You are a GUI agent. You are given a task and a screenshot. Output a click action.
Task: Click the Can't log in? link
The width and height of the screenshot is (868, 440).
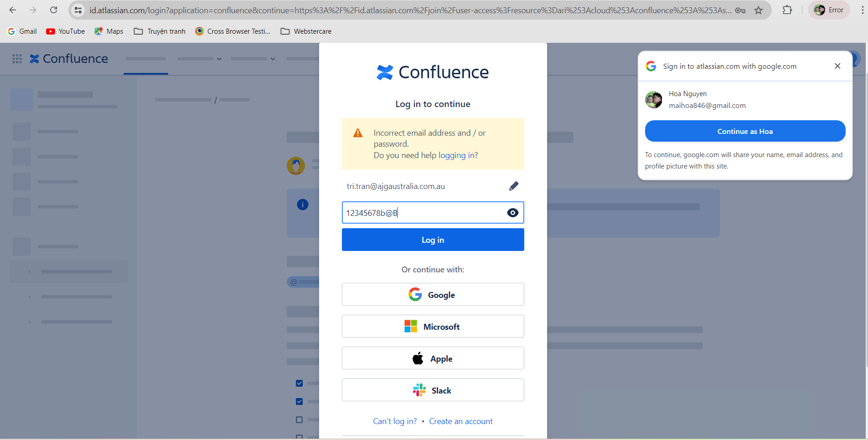click(x=395, y=421)
